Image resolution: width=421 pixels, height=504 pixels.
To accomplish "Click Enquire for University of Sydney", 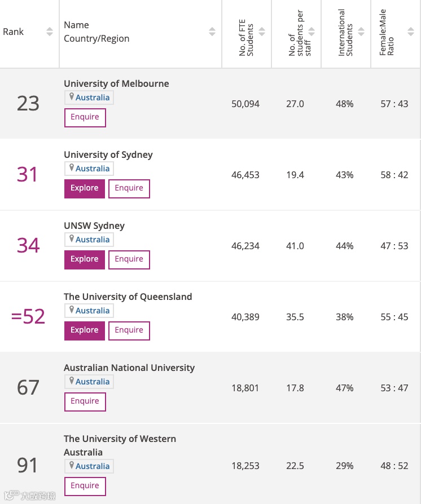I will click(x=129, y=189).
